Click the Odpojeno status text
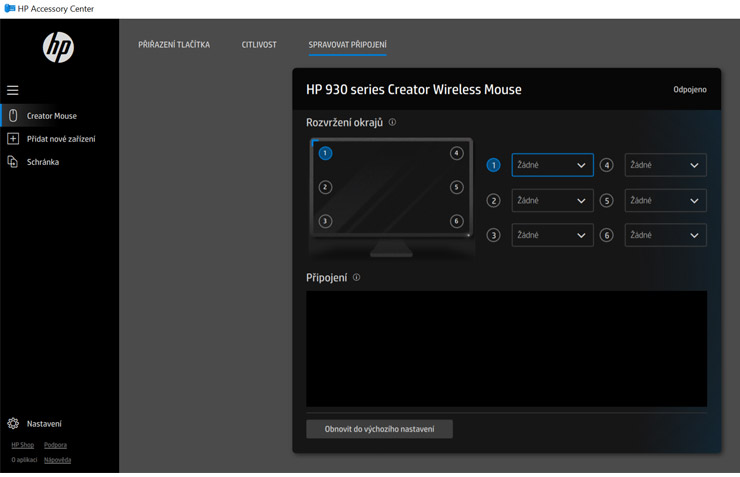Screen dimensions: 740x477 click(x=690, y=89)
